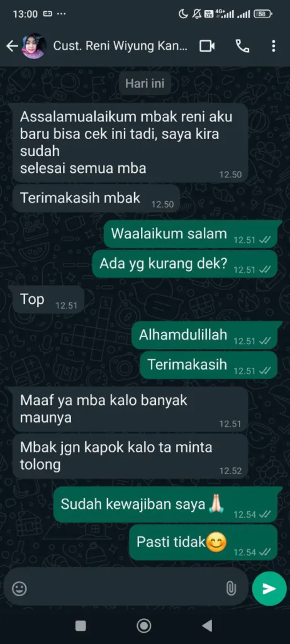Tap the Android back triangle button
The height and width of the screenshot is (644, 290).
point(207,626)
